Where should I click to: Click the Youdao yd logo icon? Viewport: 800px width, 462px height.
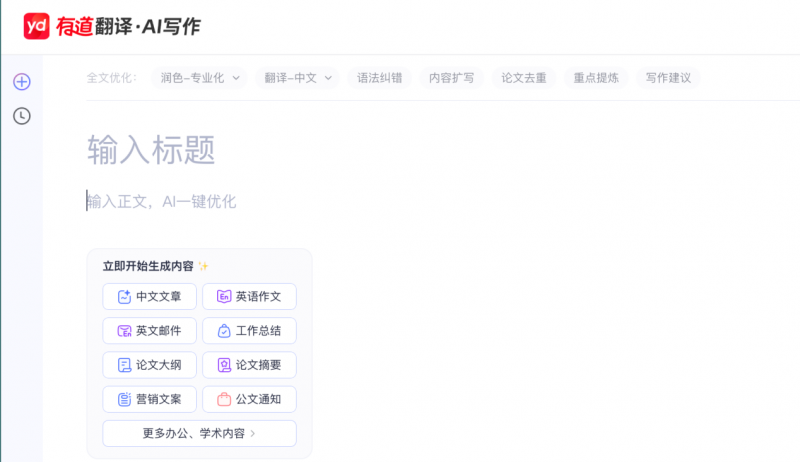(36, 26)
